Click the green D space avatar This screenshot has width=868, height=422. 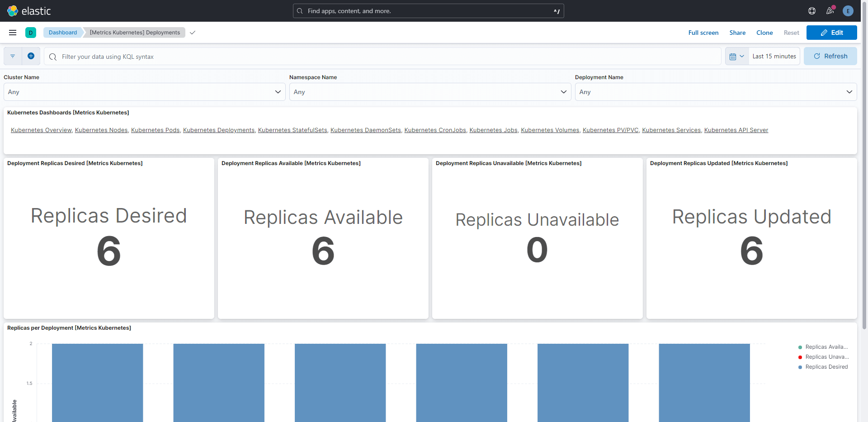[31, 33]
